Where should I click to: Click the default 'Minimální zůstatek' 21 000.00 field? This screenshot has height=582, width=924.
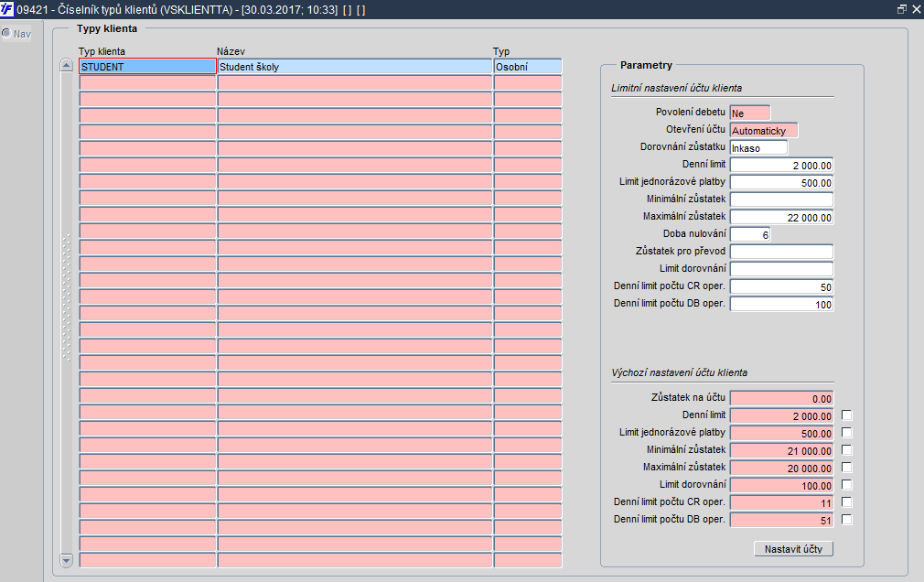781,450
